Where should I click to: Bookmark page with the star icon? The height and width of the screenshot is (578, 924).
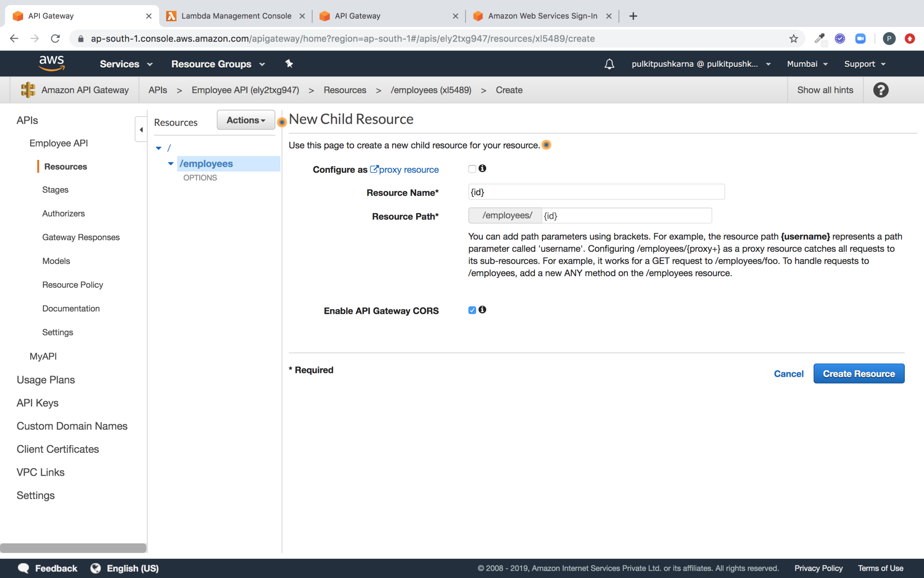pos(794,39)
